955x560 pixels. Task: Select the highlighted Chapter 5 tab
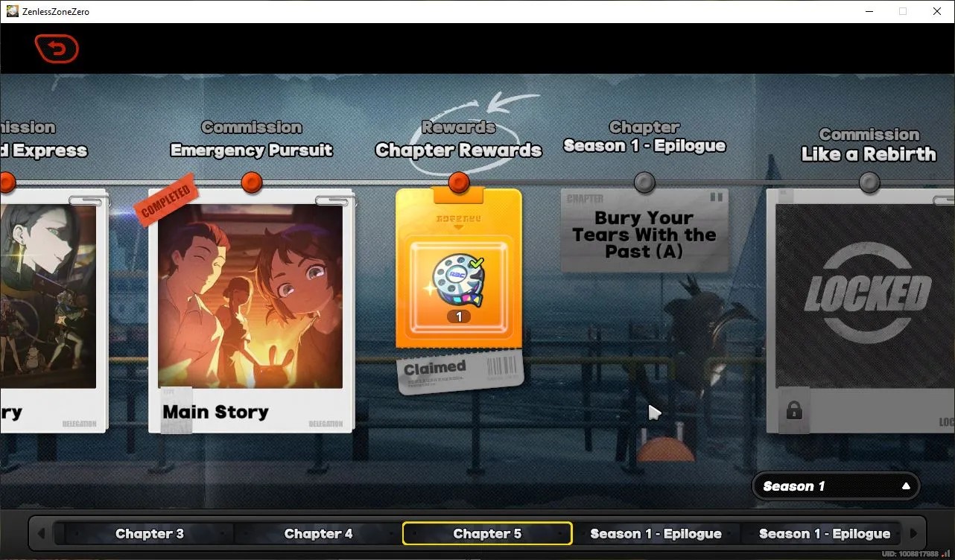tap(487, 533)
